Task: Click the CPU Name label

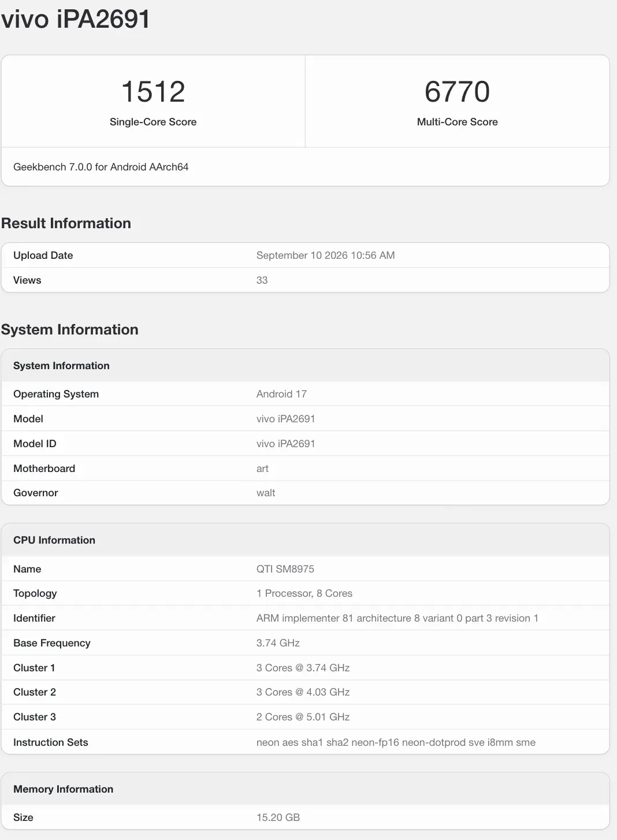Action: tap(27, 569)
